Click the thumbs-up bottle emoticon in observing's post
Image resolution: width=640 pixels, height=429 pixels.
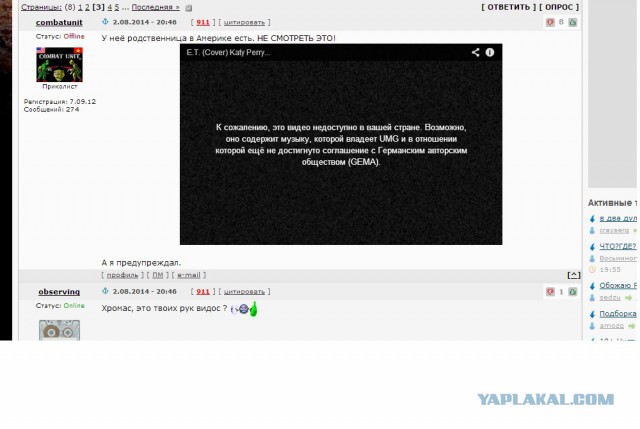tap(253, 309)
